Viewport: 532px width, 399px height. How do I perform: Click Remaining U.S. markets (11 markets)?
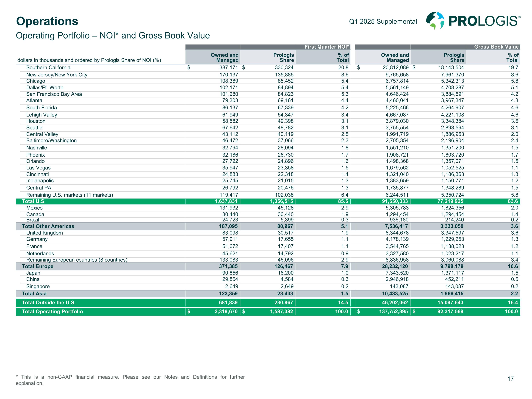pyautogui.click(x=70, y=195)
